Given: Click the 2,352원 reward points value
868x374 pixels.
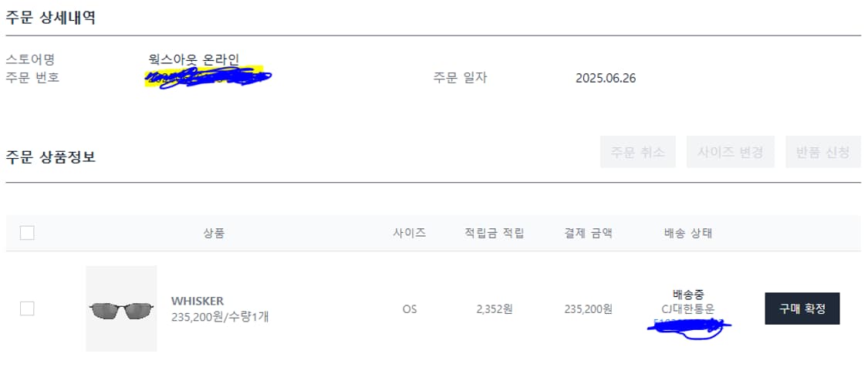Looking at the screenshot, I should 495,309.
